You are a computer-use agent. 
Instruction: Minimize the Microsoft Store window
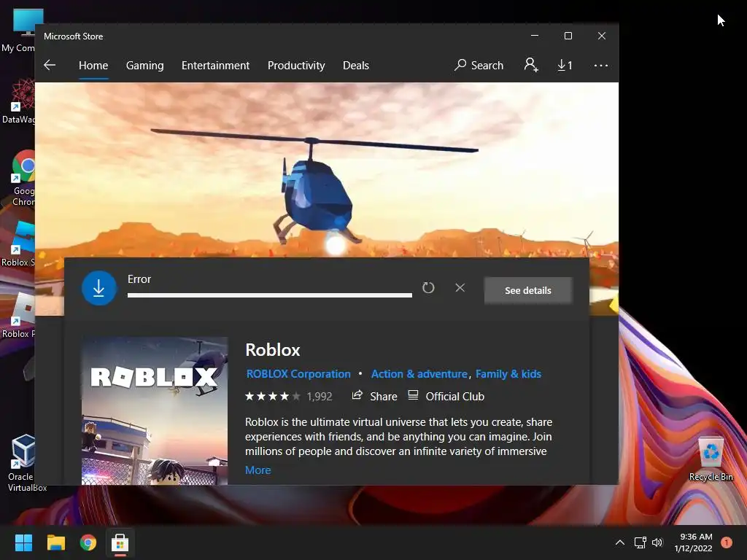tap(535, 36)
